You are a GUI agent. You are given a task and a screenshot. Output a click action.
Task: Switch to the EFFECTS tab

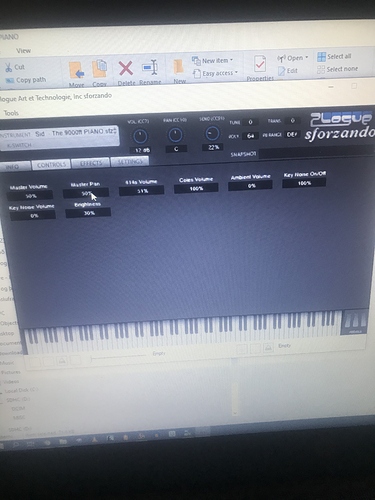point(91,163)
